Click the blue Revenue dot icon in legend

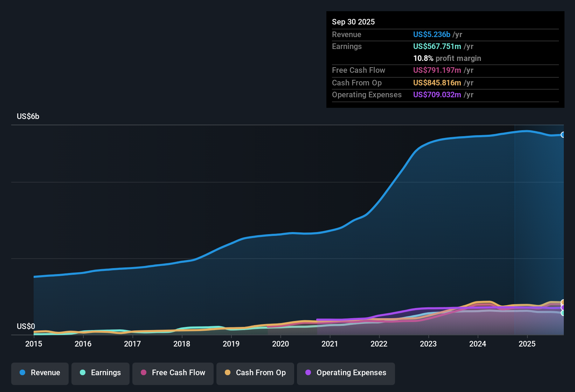(x=22, y=373)
